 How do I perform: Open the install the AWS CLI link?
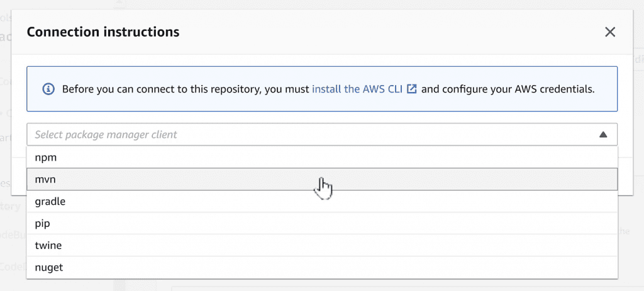click(x=357, y=89)
